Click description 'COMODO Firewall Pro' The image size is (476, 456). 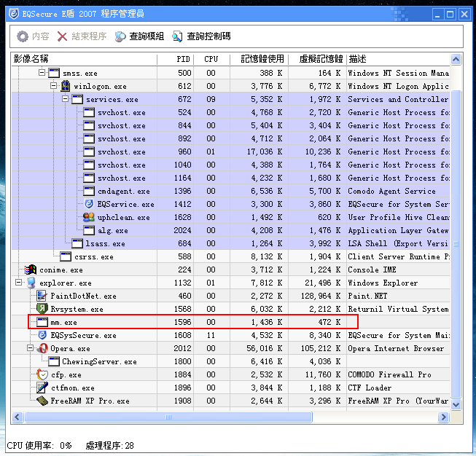click(389, 374)
